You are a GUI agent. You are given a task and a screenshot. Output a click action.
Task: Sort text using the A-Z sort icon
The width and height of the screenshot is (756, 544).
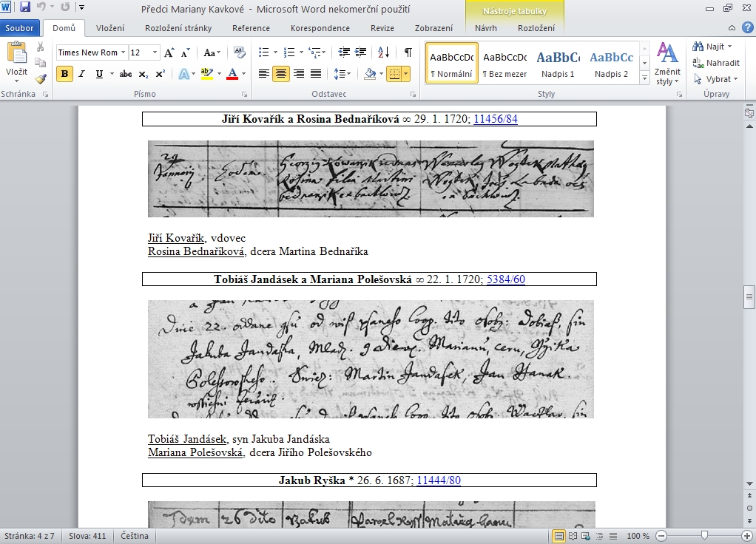click(383, 52)
